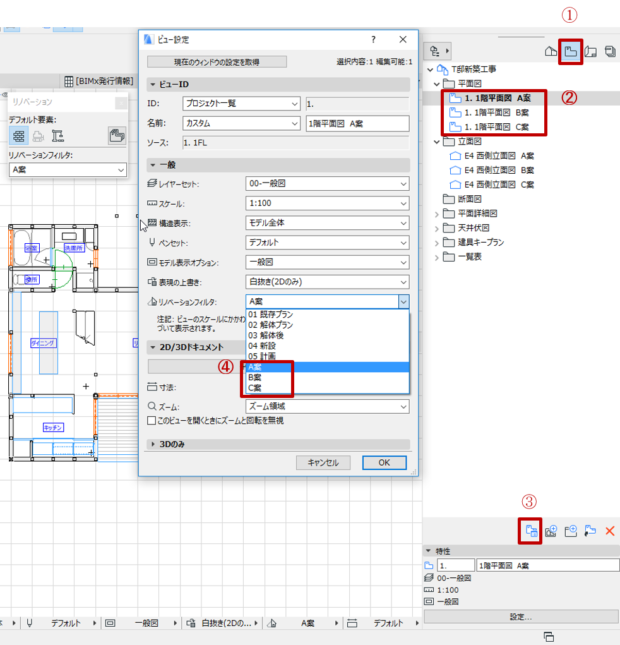
Task: Confirm the dialog with OK
Action: tap(384, 463)
